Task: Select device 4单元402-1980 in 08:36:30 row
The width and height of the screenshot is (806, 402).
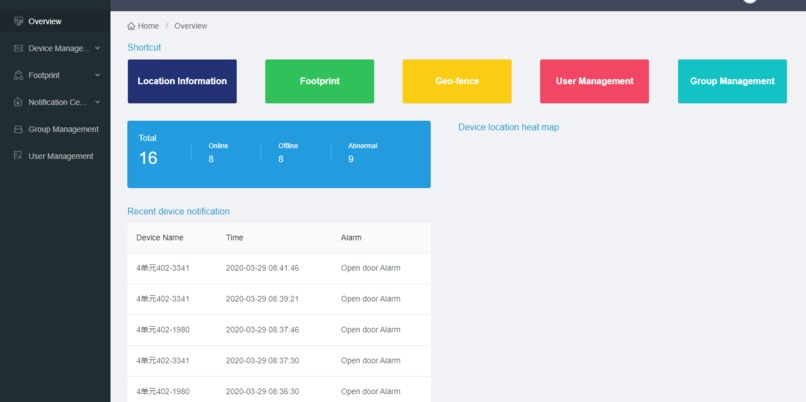Action: tap(163, 391)
